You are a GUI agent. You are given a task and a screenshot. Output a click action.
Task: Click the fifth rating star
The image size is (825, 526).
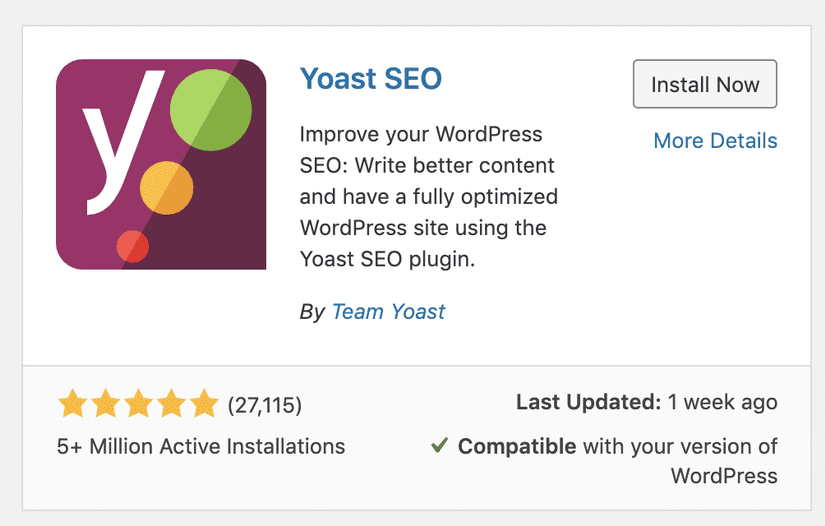[x=204, y=404]
